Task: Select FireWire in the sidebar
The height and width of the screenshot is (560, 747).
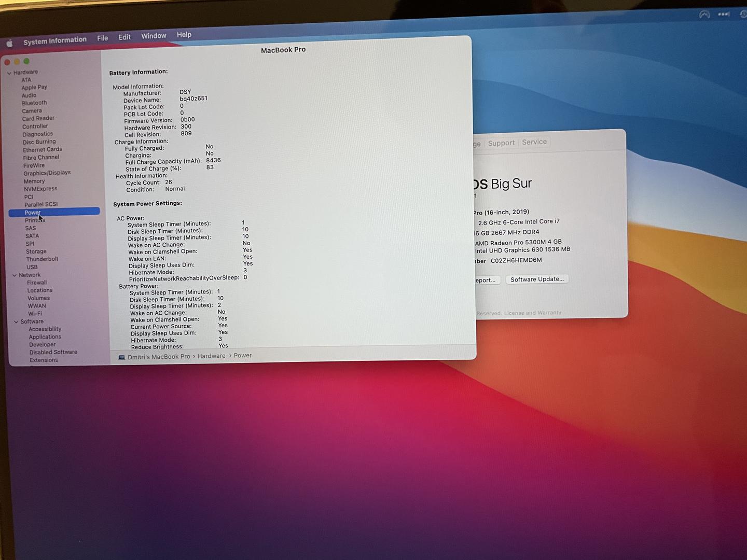Action: point(34,165)
